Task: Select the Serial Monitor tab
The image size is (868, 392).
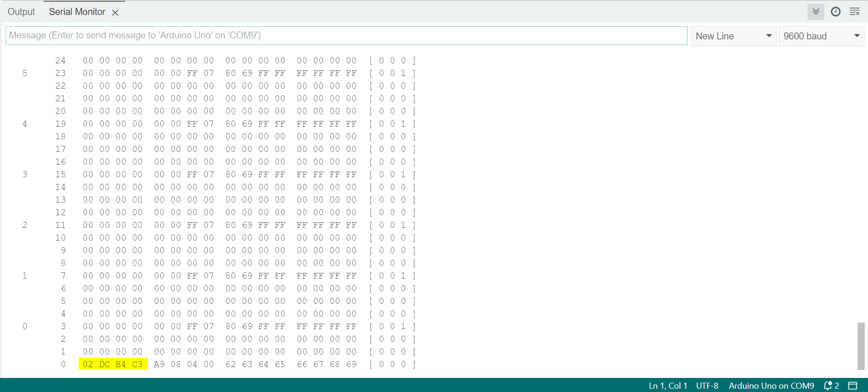Action: coord(77,12)
